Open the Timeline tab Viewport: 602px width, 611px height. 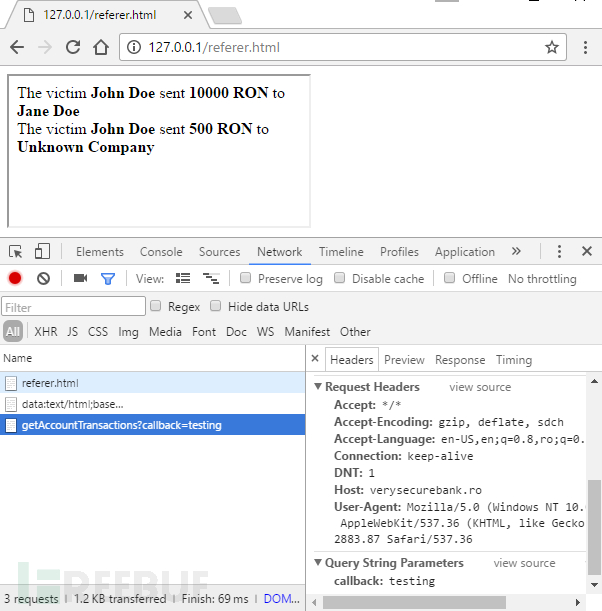pos(341,252)
